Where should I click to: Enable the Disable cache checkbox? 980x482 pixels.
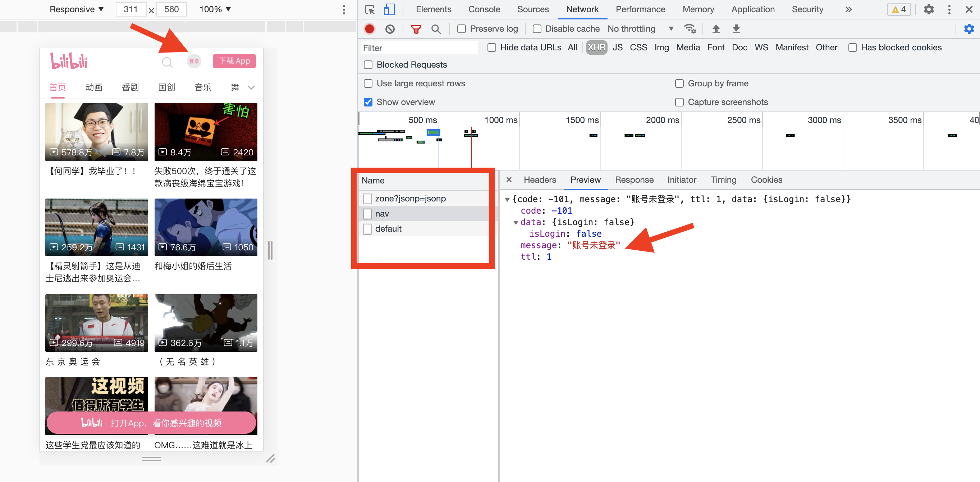tap(537, 28)
